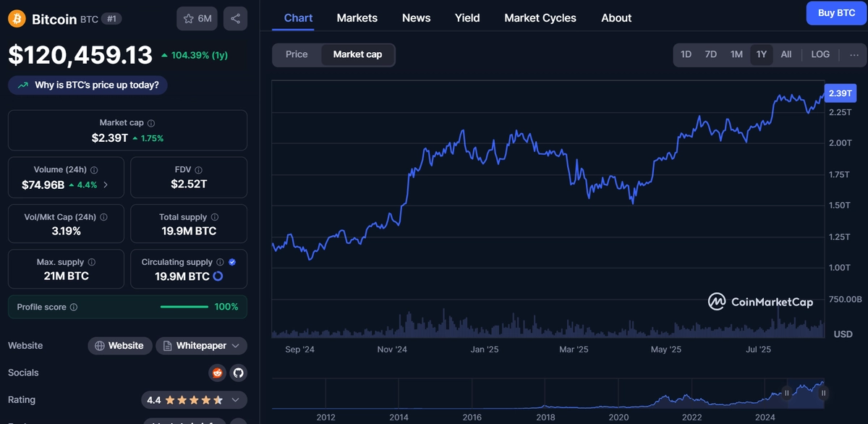Image resolution: width=868 pixels, height=424 pixels.
Task: Switch to the Market Cycles tab
Action: point(540,18)
